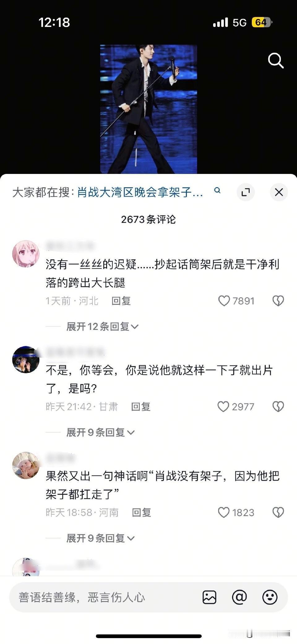This screenshot has width=297, height=644.
Task: Reply to the Henan comment via 回复
Action: [x=141, y=512]
